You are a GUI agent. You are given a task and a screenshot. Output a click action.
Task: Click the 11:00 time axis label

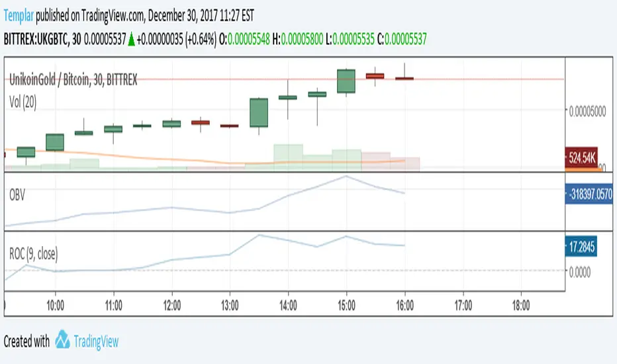(x=114, y=305)
